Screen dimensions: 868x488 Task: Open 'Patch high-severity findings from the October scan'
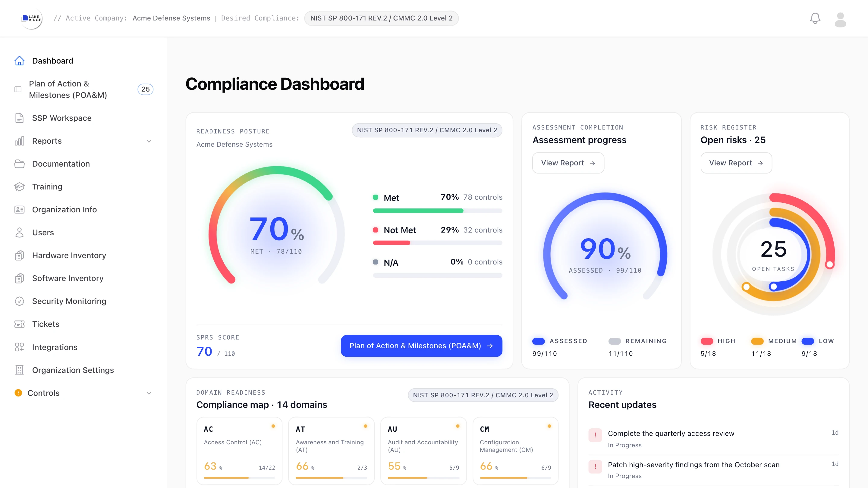(713, 470)
